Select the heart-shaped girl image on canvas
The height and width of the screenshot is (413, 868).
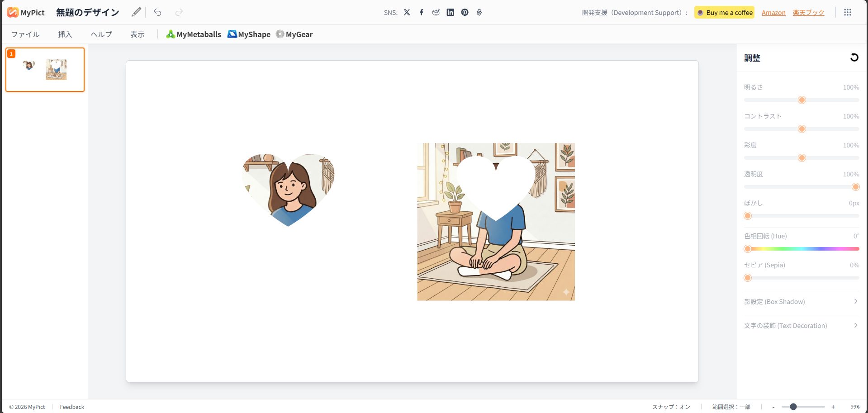(x=288, y=190)
